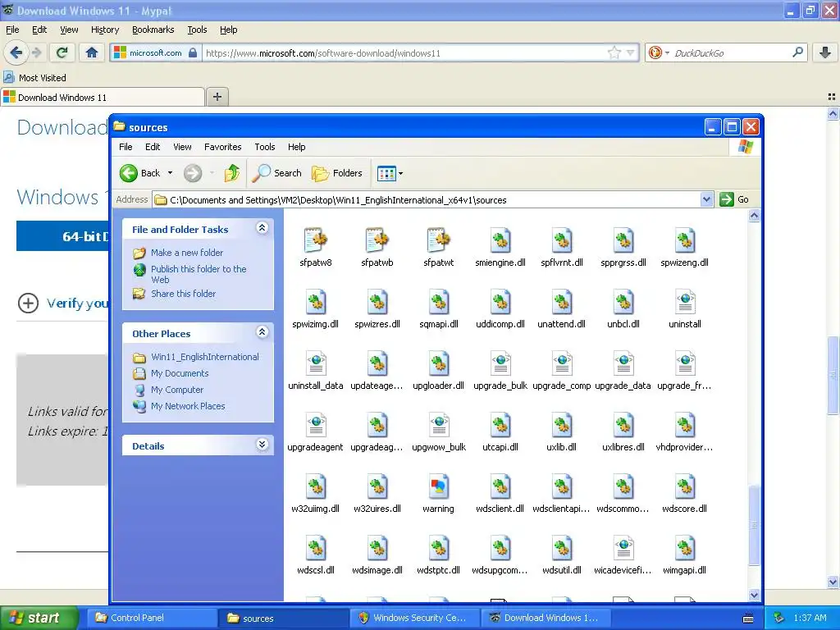The height and width of the screenshot is (630, 840).
Task: Click the browser Reload icon
Action: [62, 52]
